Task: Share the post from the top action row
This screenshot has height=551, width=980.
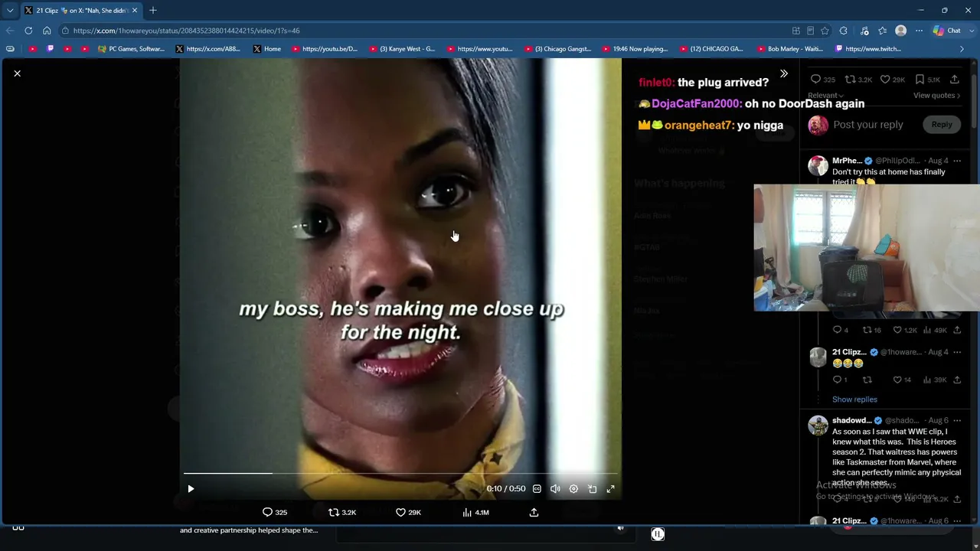Action: point(954,80)
